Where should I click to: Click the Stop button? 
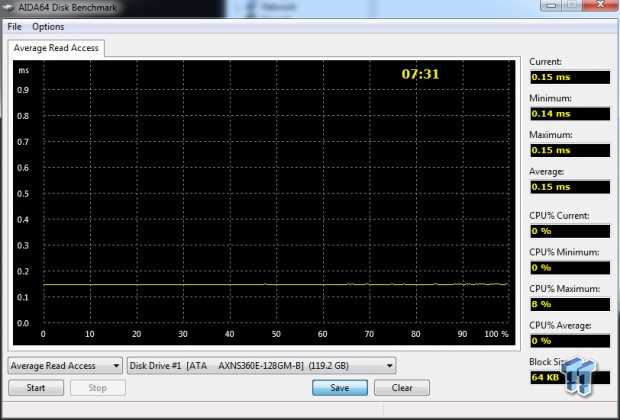click(98, 388)
